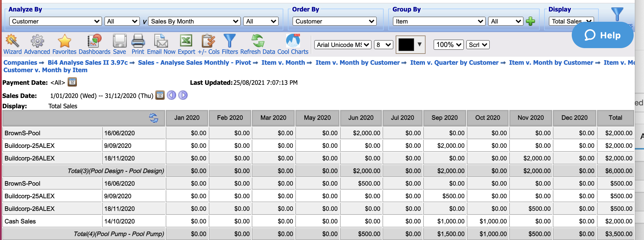Open Cool Charts
The height and width of the screenshot is (240, 644).
tap(293, 44)
